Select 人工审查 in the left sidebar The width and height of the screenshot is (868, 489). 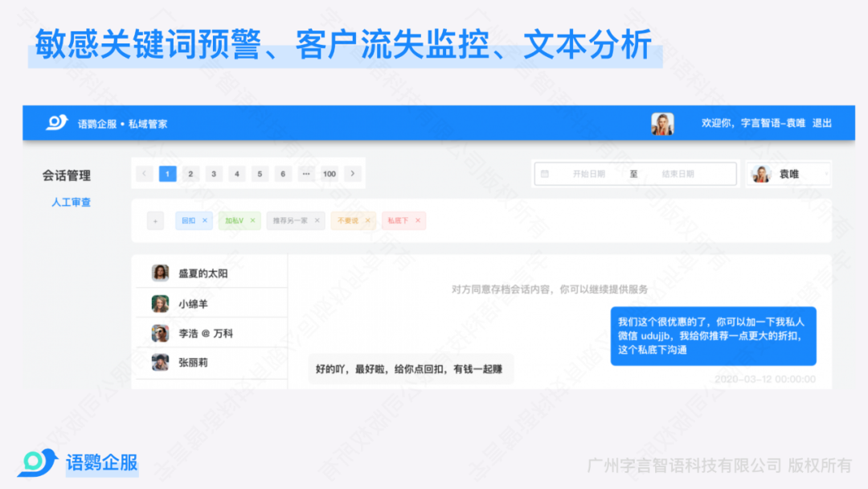[x=71, y=202]
